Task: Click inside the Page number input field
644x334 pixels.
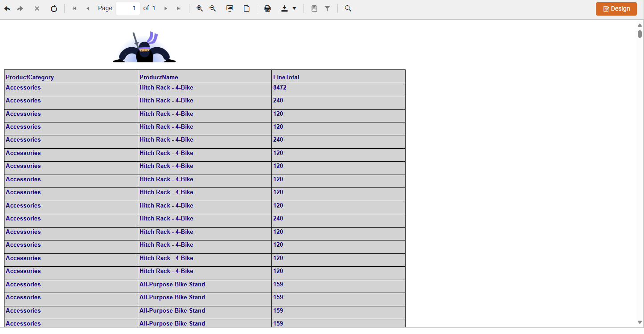Action: [127, 8]
